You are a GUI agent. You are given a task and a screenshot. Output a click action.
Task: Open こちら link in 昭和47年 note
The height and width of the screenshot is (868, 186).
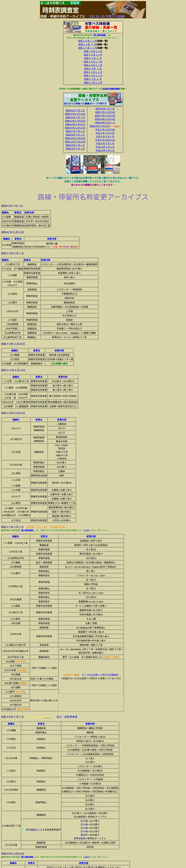point(86,530)
